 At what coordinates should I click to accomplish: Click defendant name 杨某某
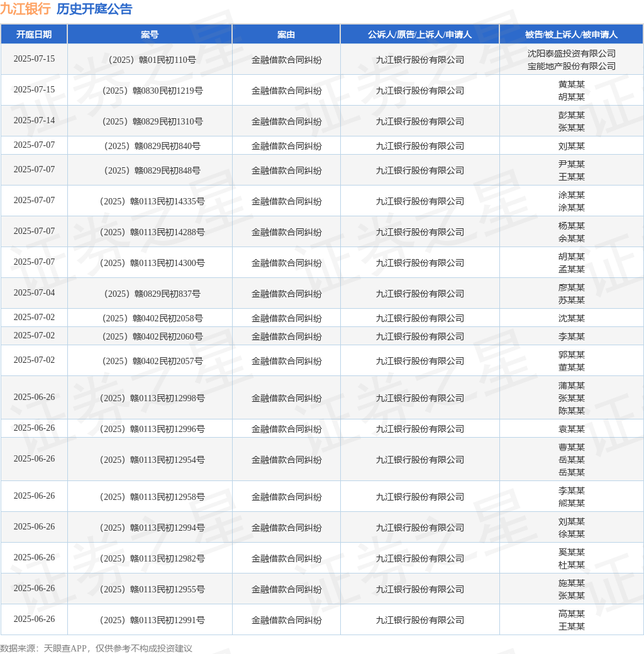(x=572, y=226)
